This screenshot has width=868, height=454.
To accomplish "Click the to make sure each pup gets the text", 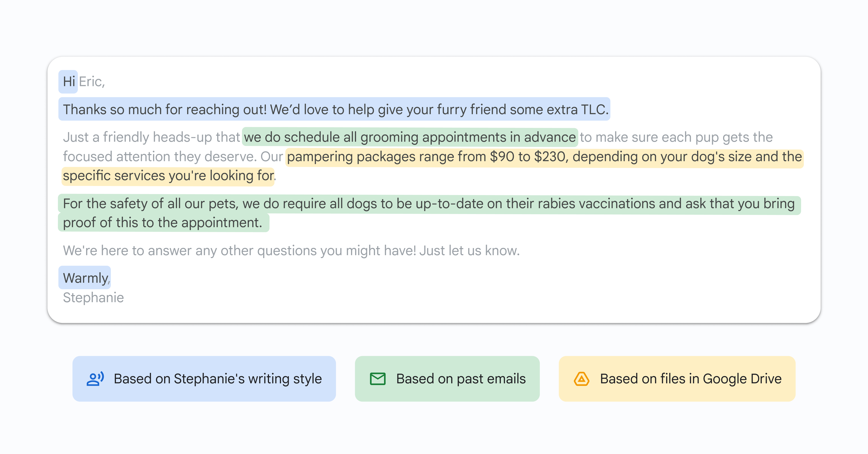I will (x=676, y=137).
